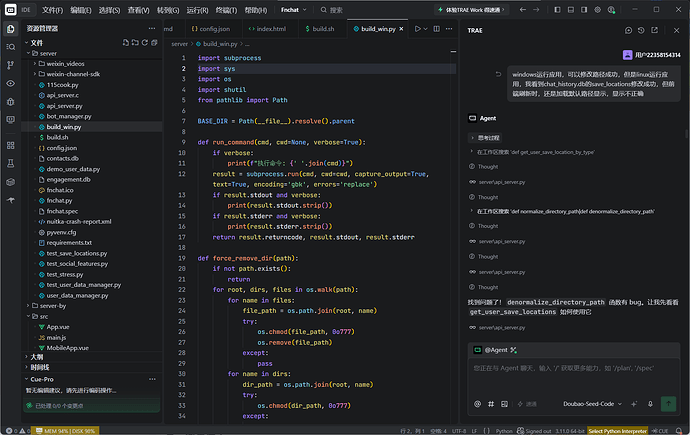Viewport: 690px width, 435px height.
Task: Click the green send arrow button
Action: coord(668,403)
